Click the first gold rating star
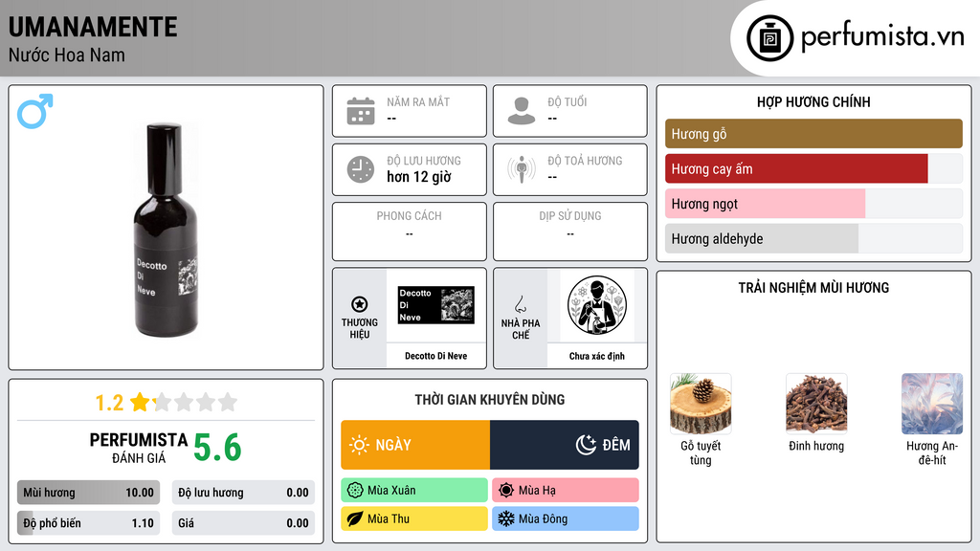 click(x=140, y=402)
